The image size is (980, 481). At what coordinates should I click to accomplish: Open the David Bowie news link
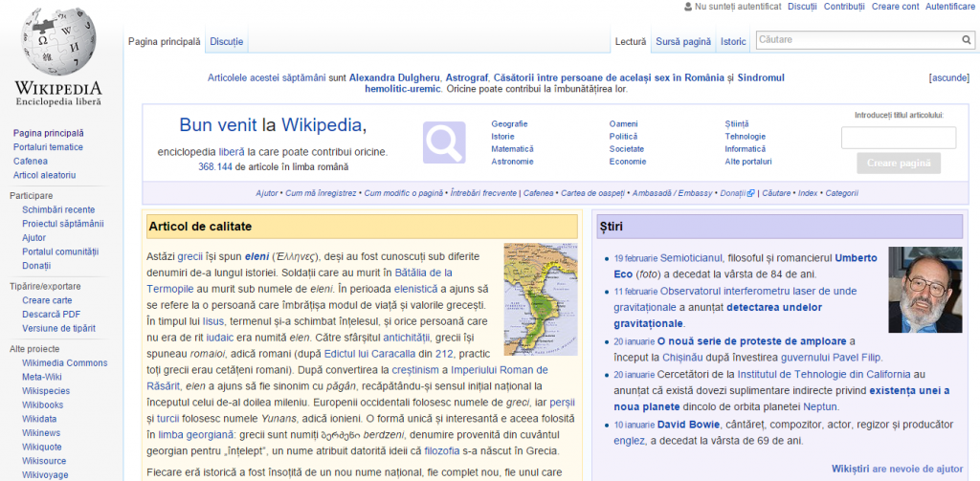pyautogui.click(x=688, y=425)
